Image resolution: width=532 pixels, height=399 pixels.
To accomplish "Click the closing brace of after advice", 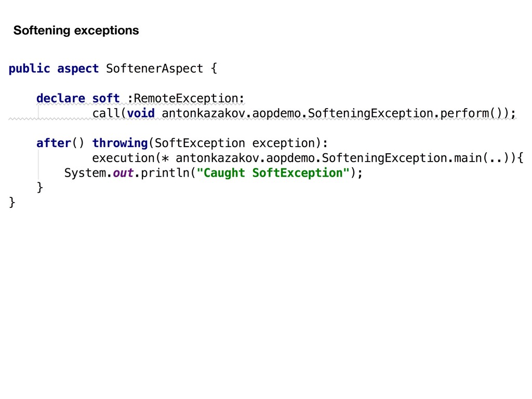I will (39, 188).
